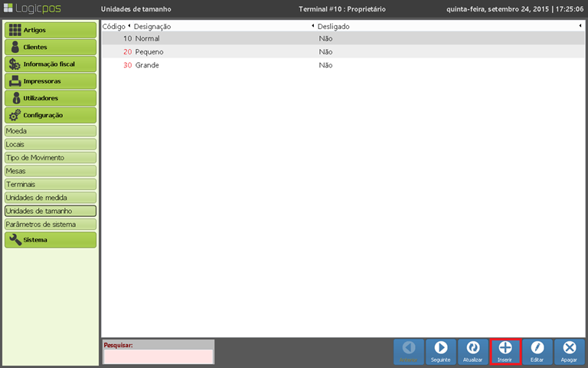Expand the Utilizadores section
588x368 pixels.
[x=51, y=98]
